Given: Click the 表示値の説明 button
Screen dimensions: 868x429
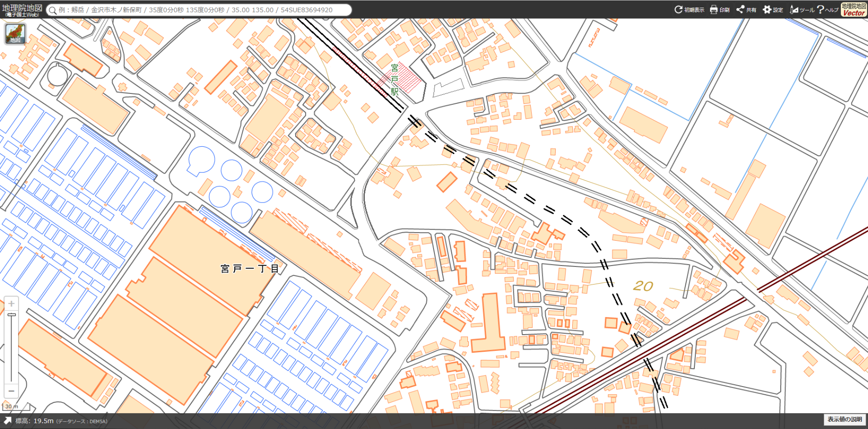Looking at the screenshot, I should pos(845,419).
